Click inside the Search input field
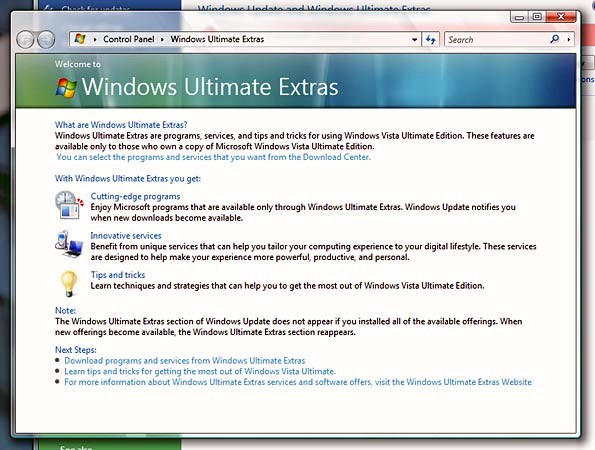 pyautogui.click(x=497, y=39)
